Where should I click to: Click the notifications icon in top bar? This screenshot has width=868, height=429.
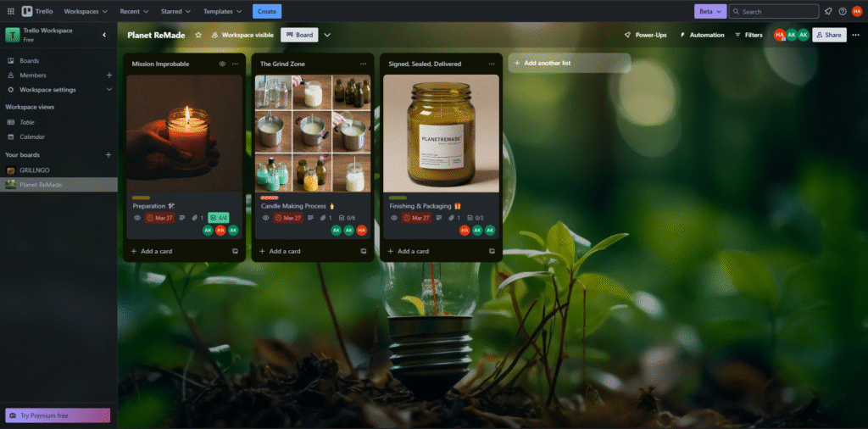tap(828, 12)
